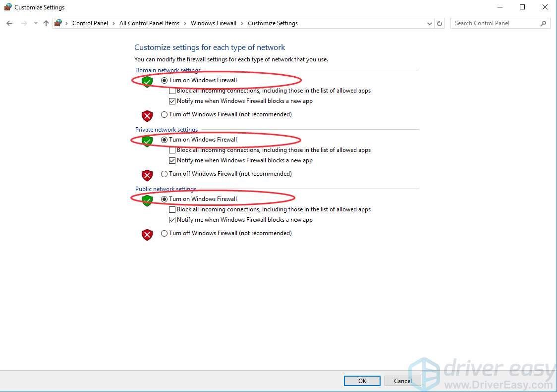Click Public network settings group label
The image size is (557, 392).
166,189
